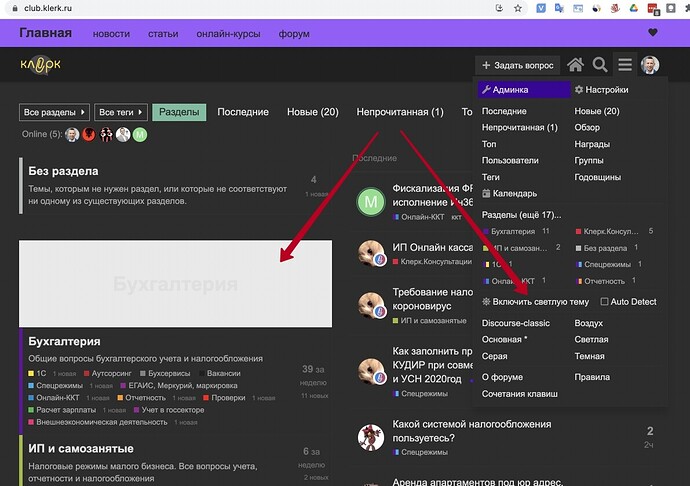The image size is (690, 486).
Task: Click the home icon in forum header
Action: pyautogui.click(x=575, y=65)
